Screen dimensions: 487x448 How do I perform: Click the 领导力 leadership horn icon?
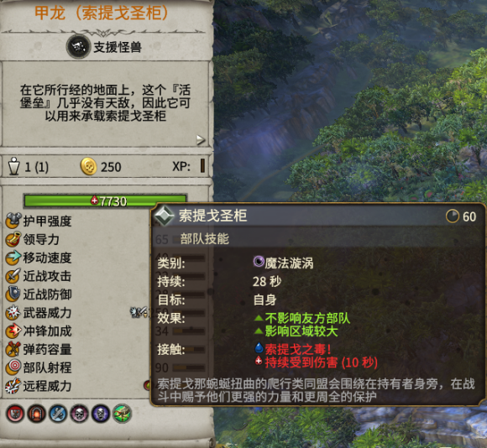(x=13, y=239)
